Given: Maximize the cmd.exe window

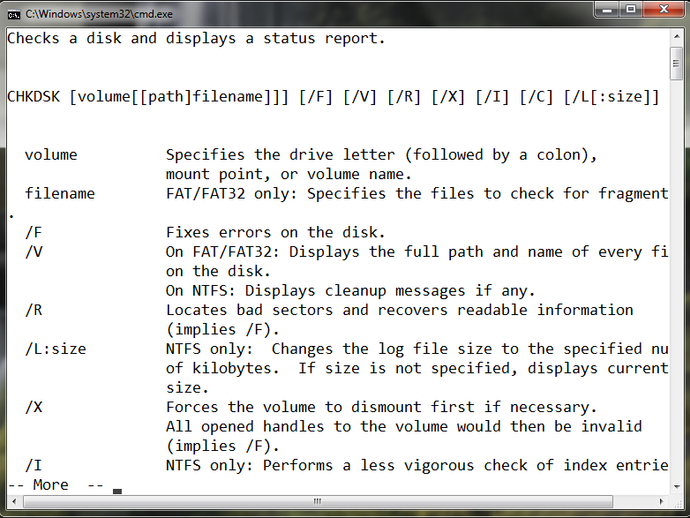Looking at the screenshot, I should (x=631, y=10).
